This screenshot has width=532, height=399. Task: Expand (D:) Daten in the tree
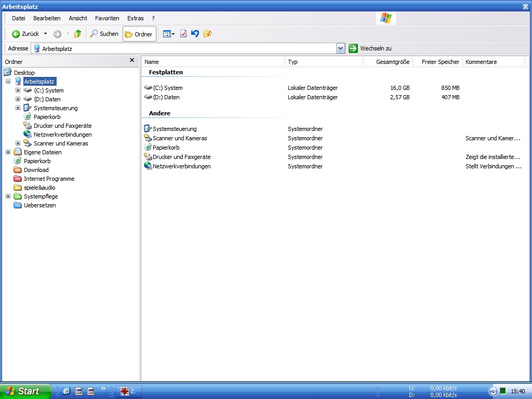click(x=18, y=99)
